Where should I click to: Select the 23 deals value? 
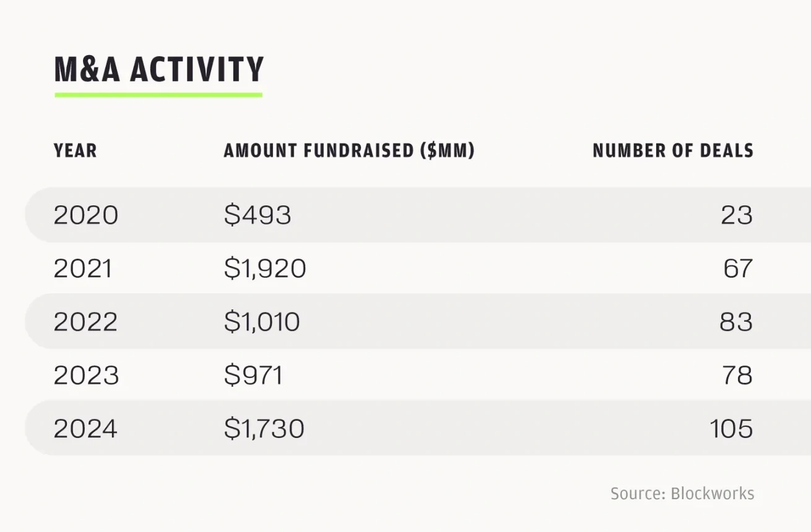pyautogui.click(x=737, y=215)
